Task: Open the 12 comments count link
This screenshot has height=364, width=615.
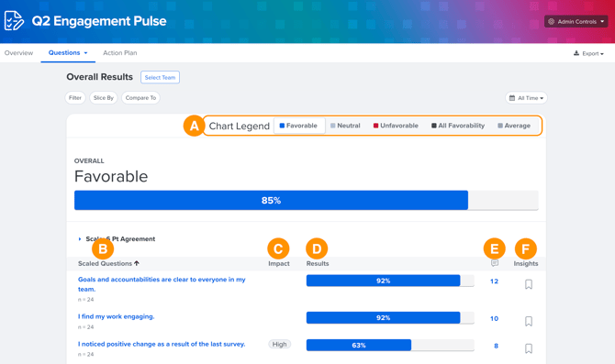Action: click(x=494, y=281)
